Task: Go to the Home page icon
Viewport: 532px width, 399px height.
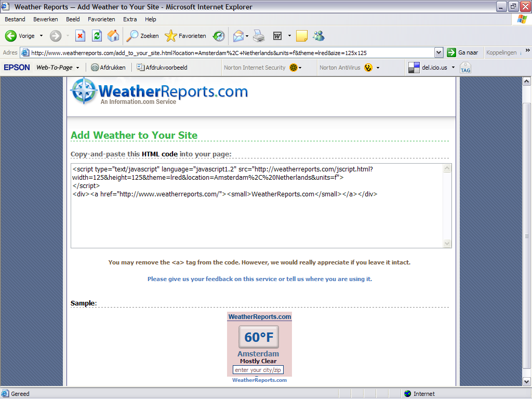Action: tap(113, 36)
